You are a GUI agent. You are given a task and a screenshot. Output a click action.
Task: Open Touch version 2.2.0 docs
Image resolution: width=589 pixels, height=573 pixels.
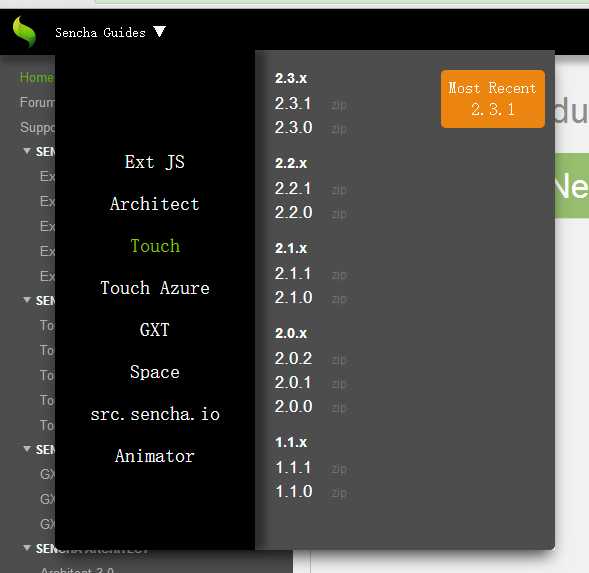[x=293, y=213]
